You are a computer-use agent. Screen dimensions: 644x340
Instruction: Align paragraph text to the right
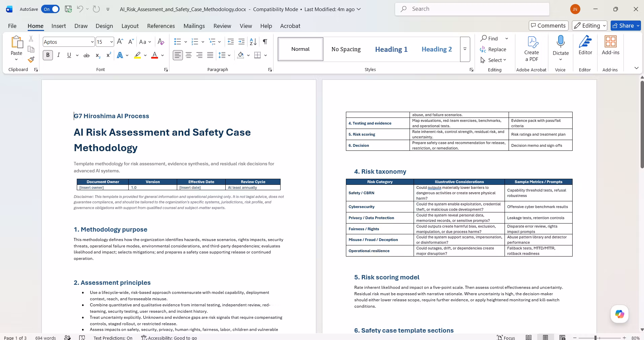pos(199,55)
